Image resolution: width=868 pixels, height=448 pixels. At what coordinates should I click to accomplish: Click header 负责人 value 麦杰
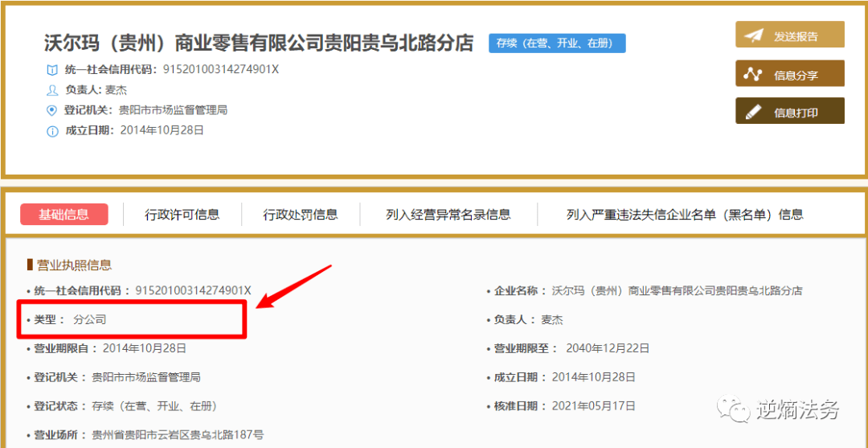click(x=117, y=90)
